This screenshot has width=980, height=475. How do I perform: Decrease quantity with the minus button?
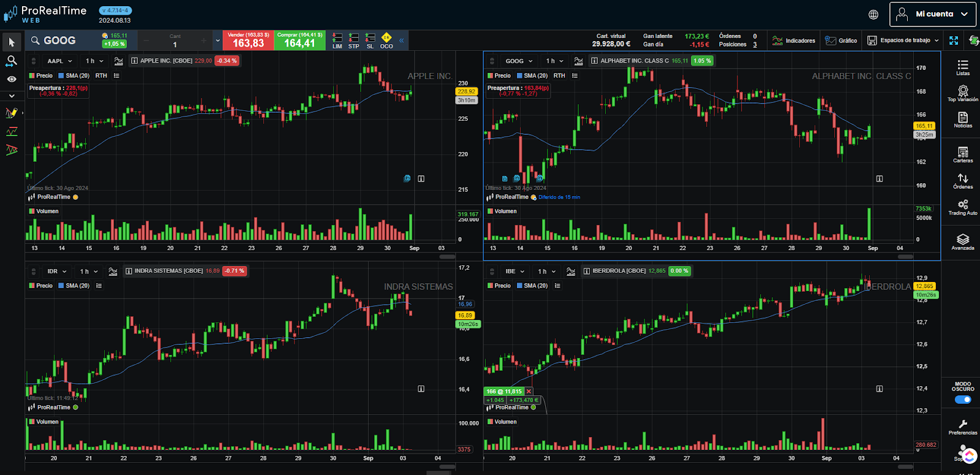[x=146, y=41]
